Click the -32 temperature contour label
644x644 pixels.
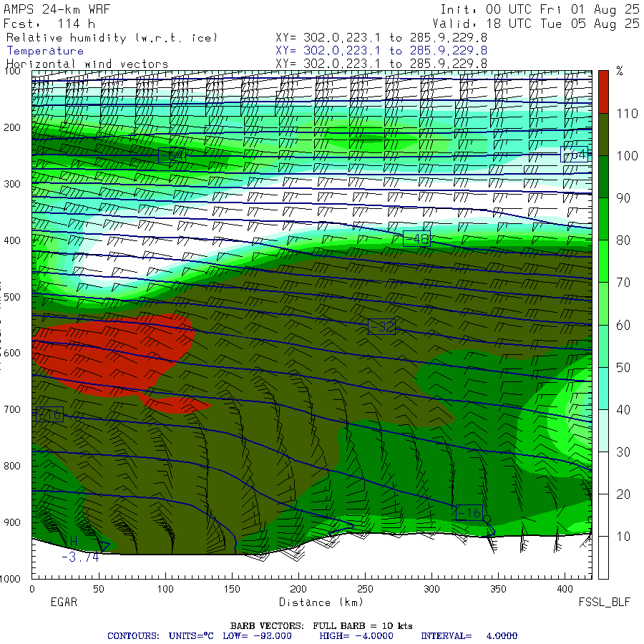[381, 326]
